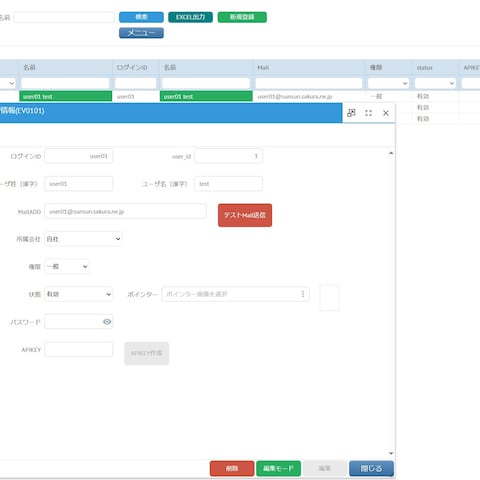
Task: Expand the 状態 dropdown showing 有効
Action: (x=78, y=294)
